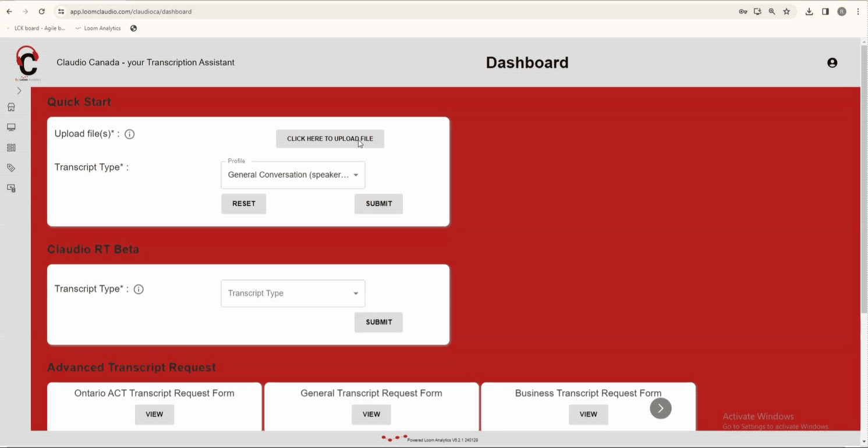
Task: Open the globe bookmark in the bookmarks bar
Action: point(133,28)
